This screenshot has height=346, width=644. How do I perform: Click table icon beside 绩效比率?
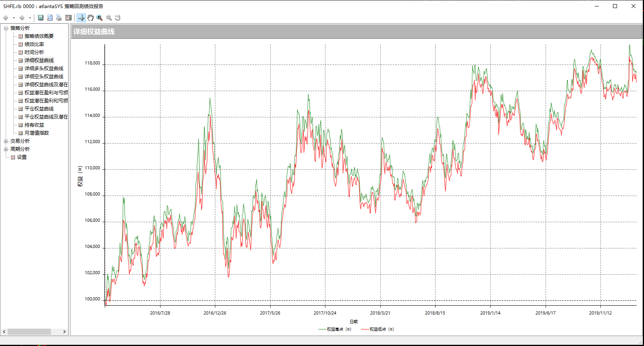(21, 44)
